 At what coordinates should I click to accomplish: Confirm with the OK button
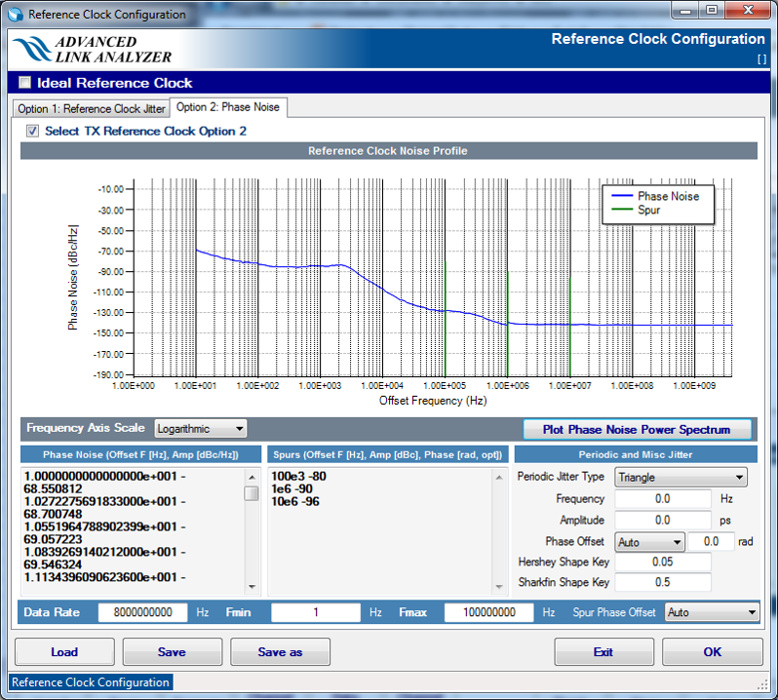712,651
